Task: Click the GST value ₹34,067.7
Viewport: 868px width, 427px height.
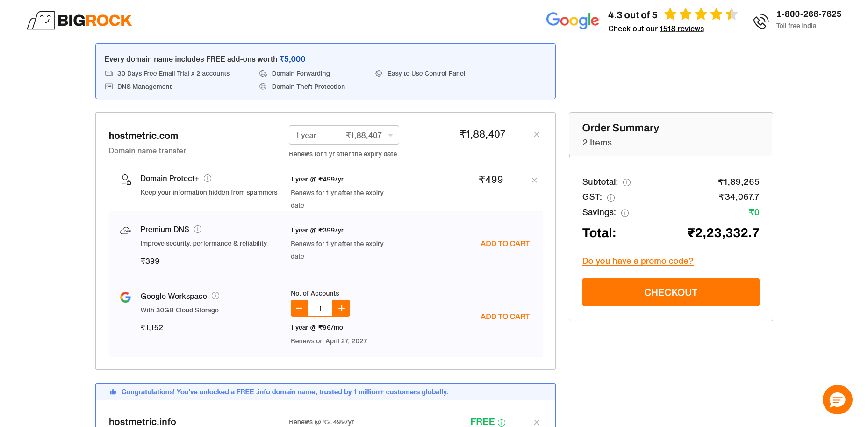Action: tap(739, 197)
